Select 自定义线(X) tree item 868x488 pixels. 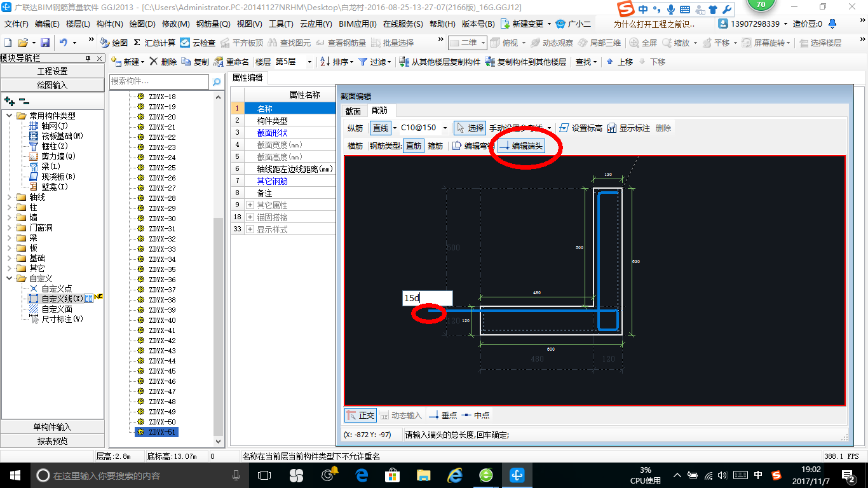(62, 299)
